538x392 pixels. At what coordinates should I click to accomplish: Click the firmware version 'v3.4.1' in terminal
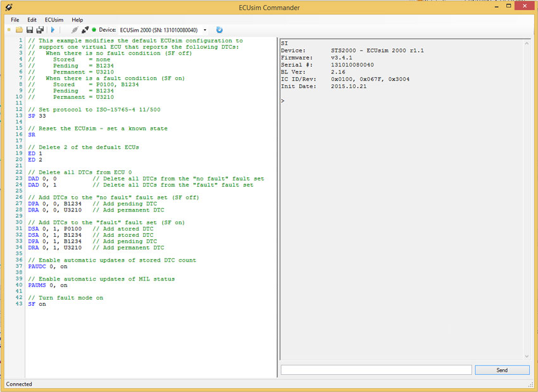click(x=342, y=58)
